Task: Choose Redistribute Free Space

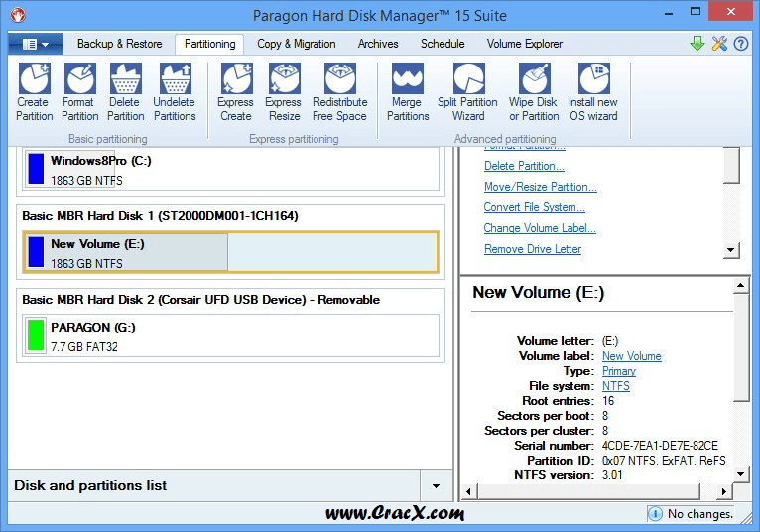Action: pyautogui.click(x=339, y=91)
